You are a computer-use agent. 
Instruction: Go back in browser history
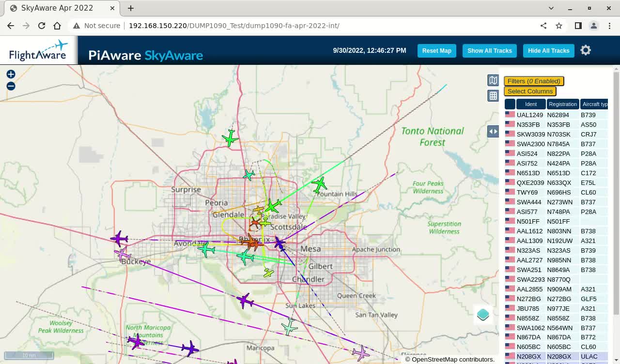11,26
